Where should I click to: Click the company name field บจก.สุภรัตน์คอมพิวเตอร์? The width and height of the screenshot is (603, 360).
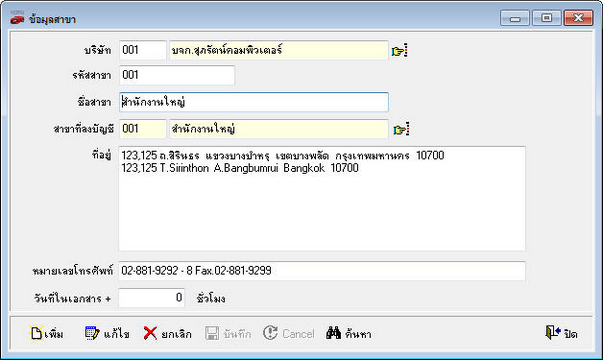[x=279, y=50]
